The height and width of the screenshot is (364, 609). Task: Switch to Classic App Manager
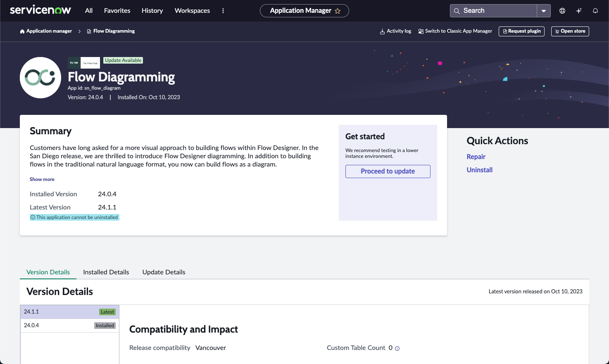coord(459,31)
